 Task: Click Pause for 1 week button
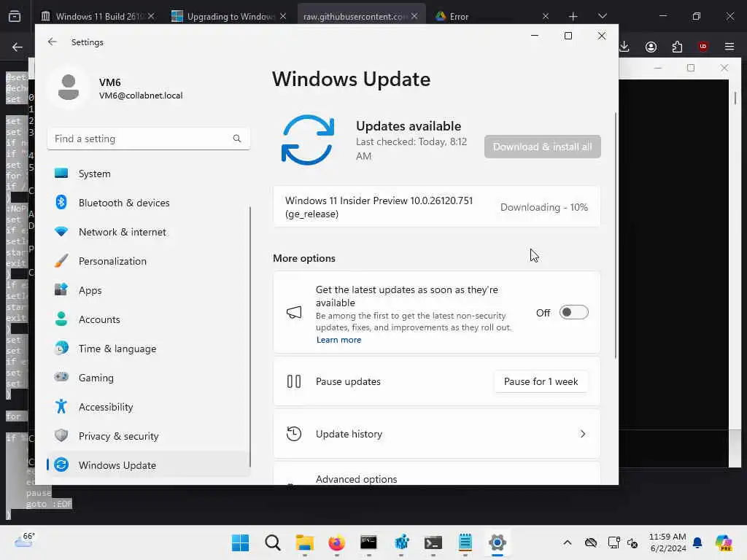(x=541, y=381)
